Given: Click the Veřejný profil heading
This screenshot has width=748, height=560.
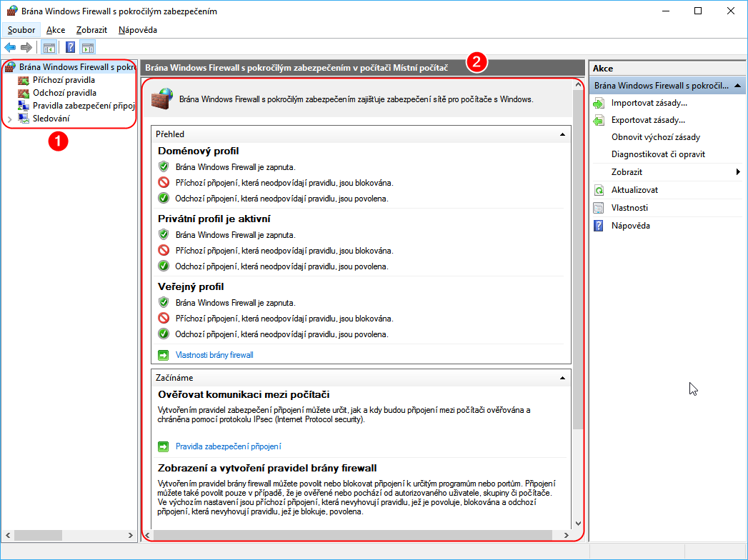Looking at the screenshot, I should tap(190, 286).
